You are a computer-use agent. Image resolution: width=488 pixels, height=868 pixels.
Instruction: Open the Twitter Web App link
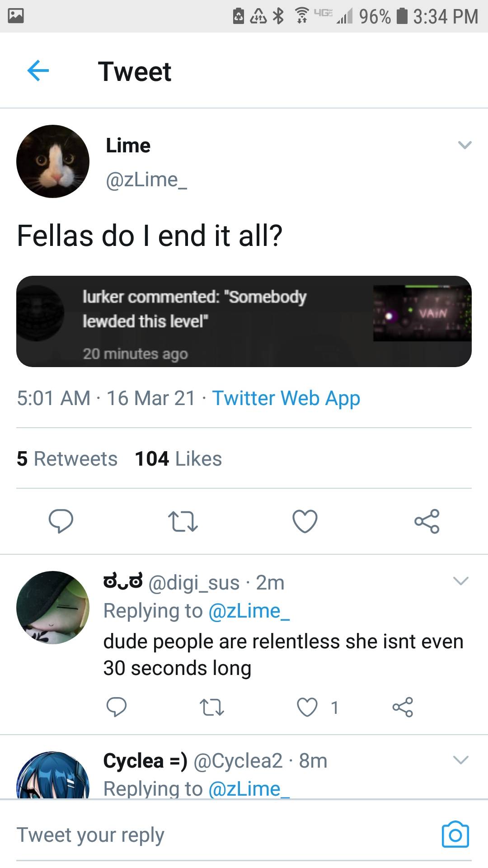[x=286, y=398]
